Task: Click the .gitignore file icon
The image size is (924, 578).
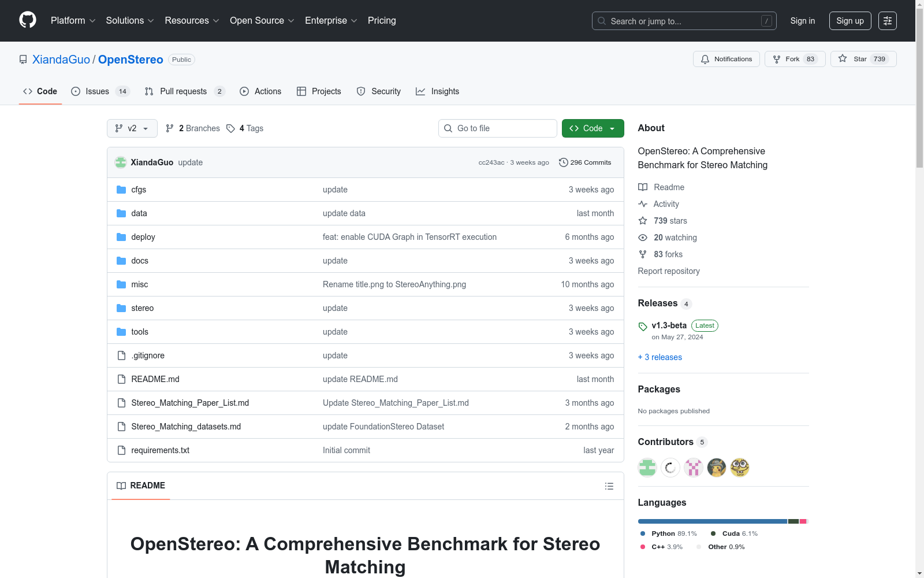Action: [x=121, y=355]
